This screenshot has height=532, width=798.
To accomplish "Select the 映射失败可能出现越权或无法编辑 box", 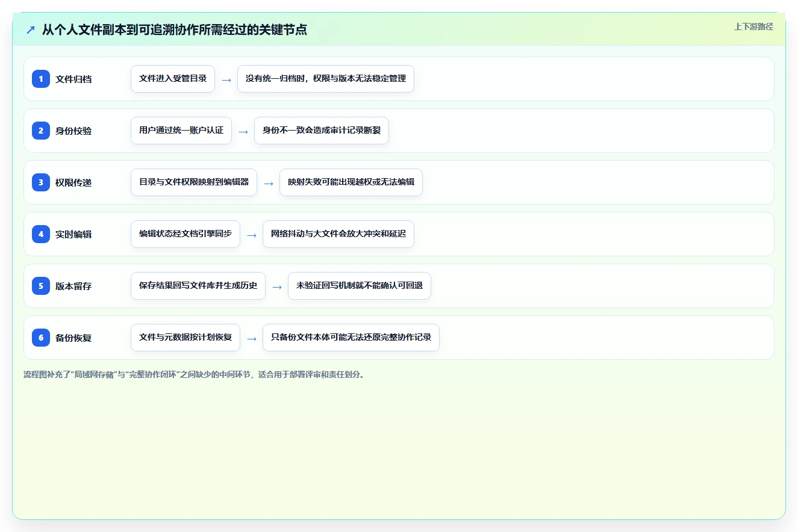I will click(x=351, y=182).
